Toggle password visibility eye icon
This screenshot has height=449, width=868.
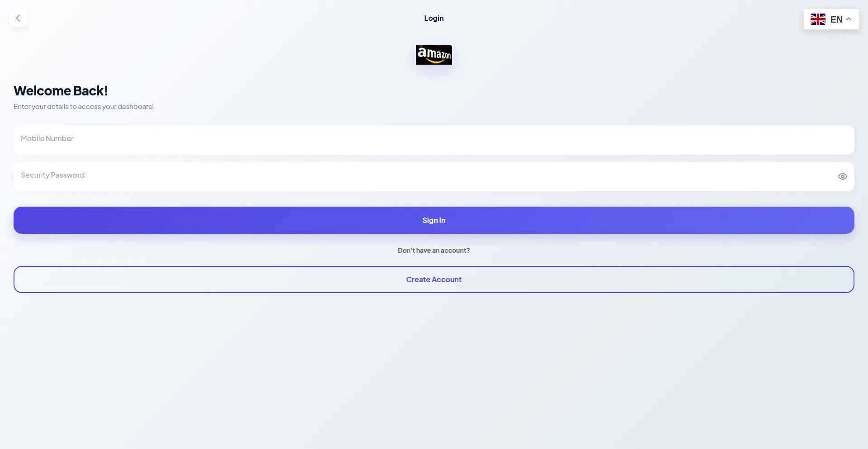click(x=842, y=176)
